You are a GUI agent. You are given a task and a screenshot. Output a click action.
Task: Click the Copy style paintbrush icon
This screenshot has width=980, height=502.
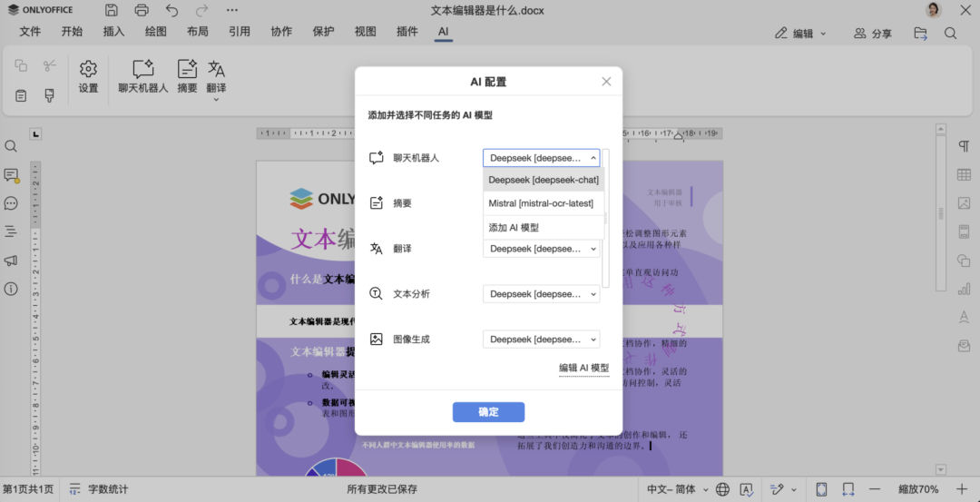[x=49, y=95]
